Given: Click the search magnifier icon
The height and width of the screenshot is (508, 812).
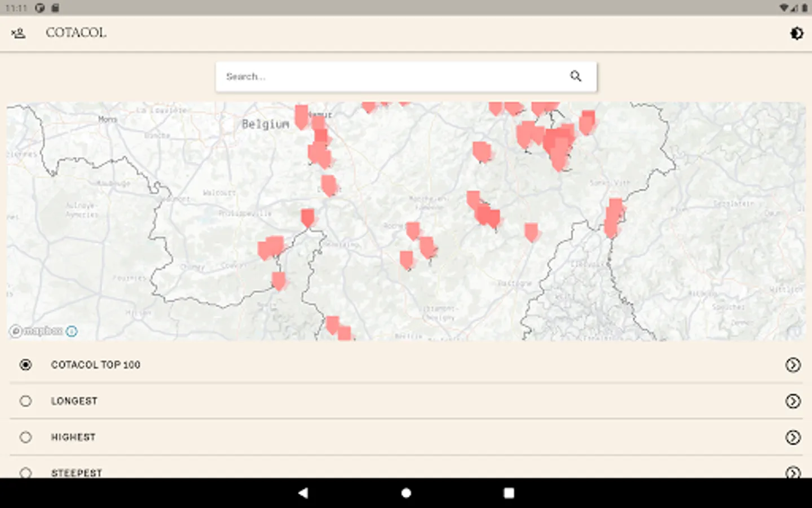Looking at the screenshot, I should [575, 76].
